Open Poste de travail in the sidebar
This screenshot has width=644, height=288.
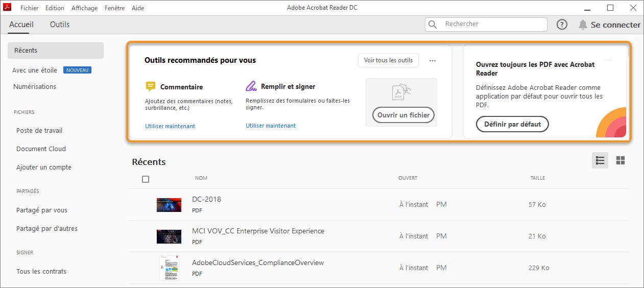pos(39,130)
